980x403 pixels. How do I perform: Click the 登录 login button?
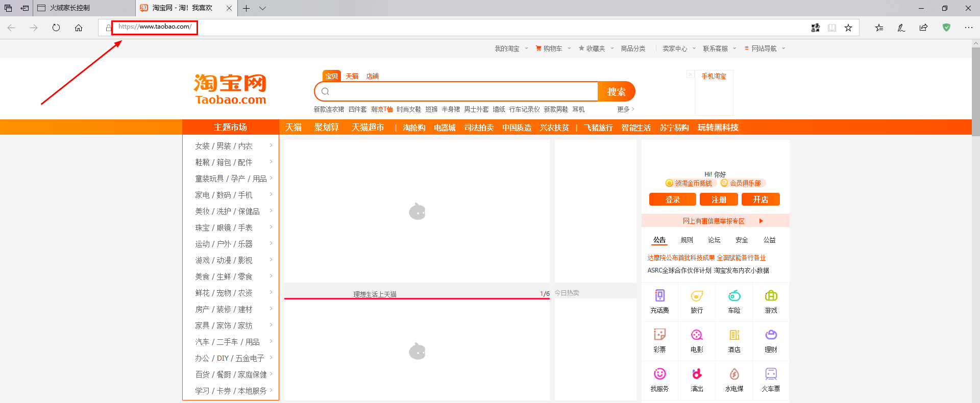coord(672,199)
